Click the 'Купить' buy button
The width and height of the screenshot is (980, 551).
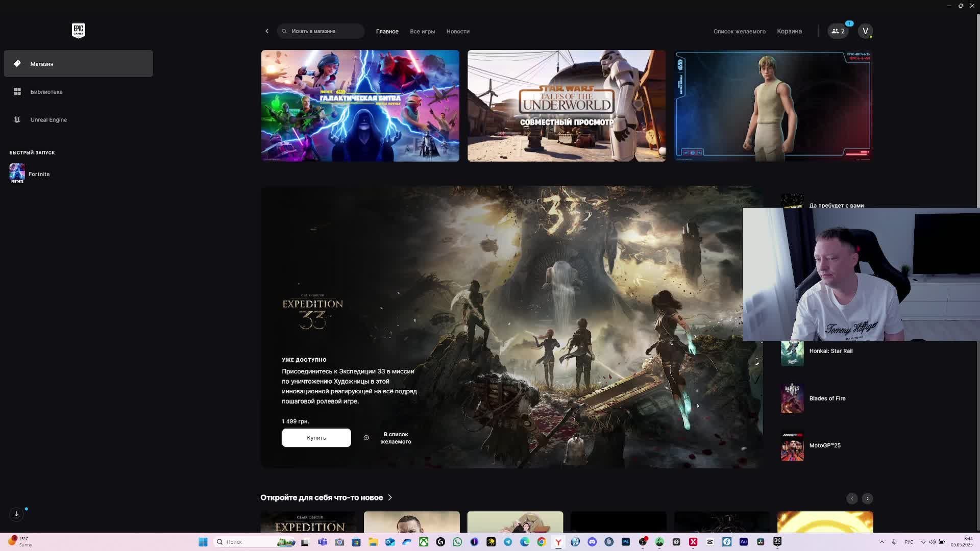[x=316, y=438]
